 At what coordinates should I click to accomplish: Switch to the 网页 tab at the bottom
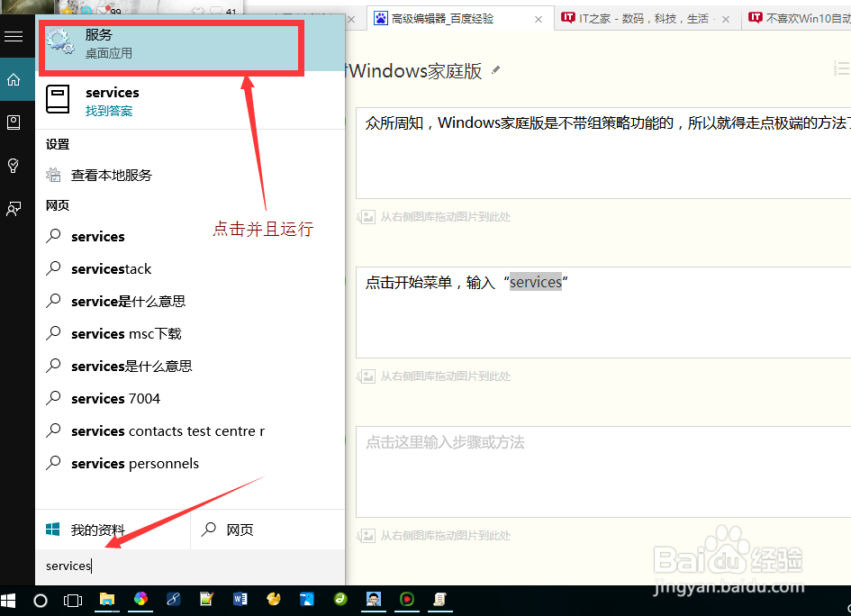[x=237, y=530]
